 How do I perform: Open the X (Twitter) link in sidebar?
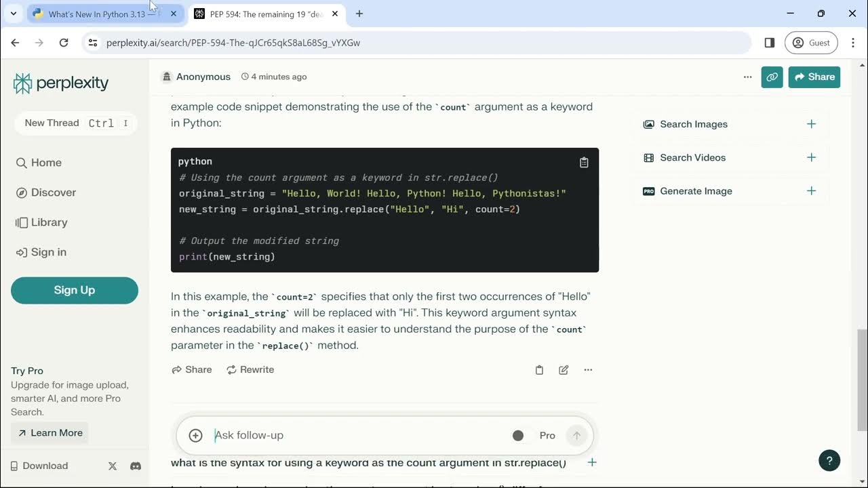point(113,466)
